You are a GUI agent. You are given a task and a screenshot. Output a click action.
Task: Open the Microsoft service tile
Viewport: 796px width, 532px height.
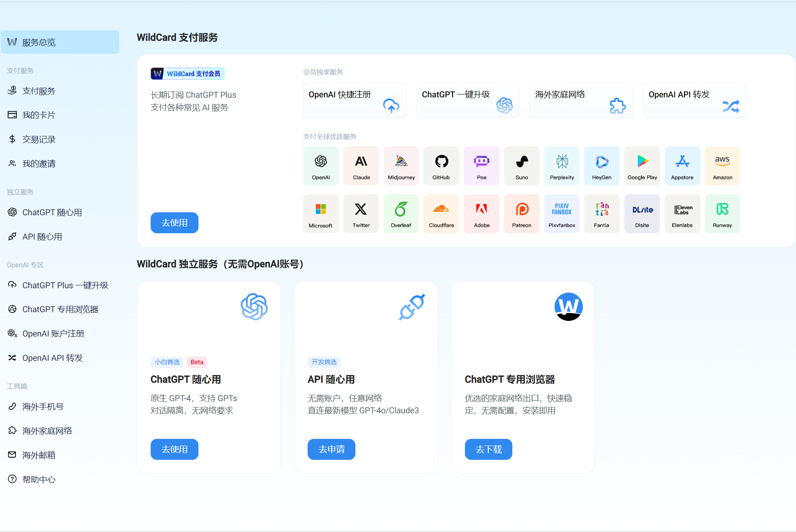321,214
